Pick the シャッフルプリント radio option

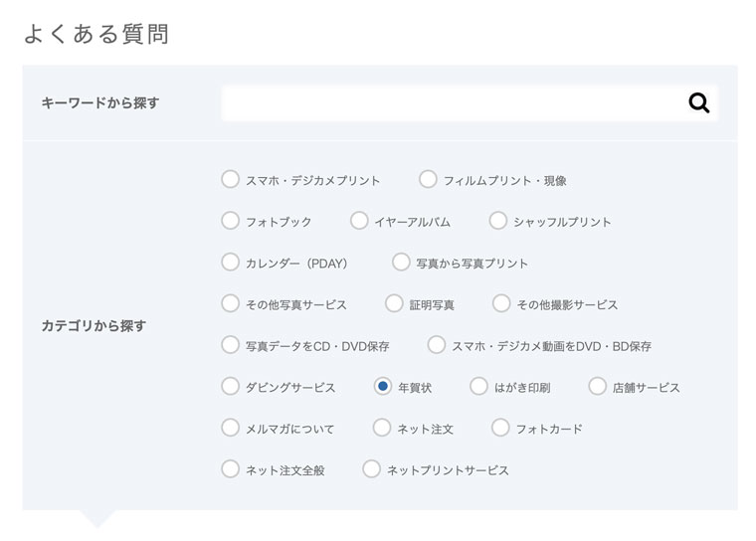[x=498, y=221]
